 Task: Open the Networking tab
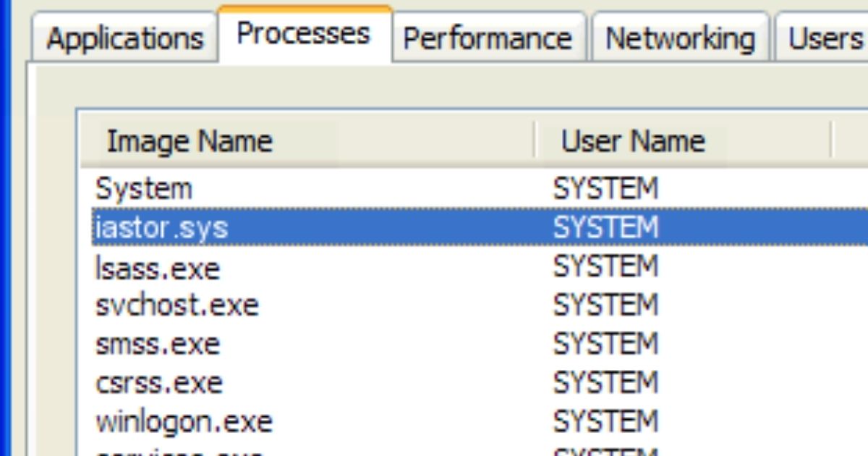[x=681, y=38]
